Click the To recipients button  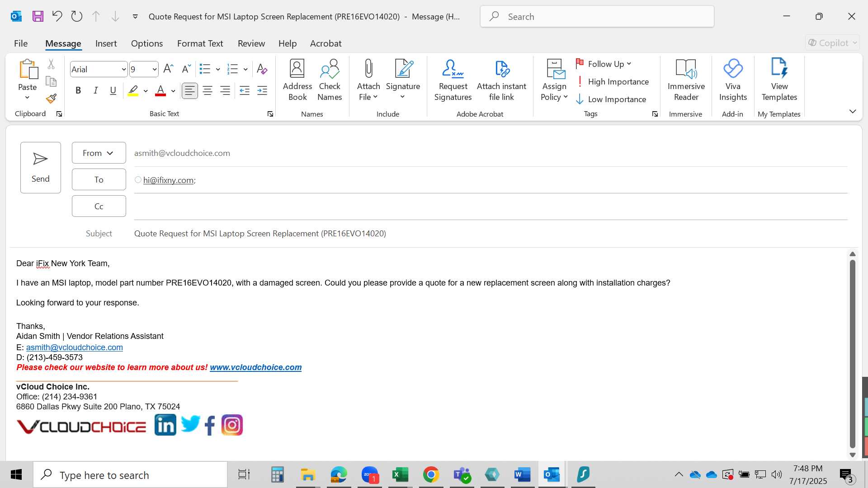tap(99, 180)
